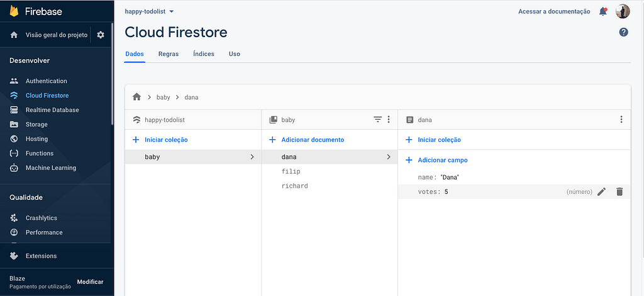Switch to the Índices tab
The height and width of the screenshot is (296, 644).
pyautogui.click(x=204, y=54)
